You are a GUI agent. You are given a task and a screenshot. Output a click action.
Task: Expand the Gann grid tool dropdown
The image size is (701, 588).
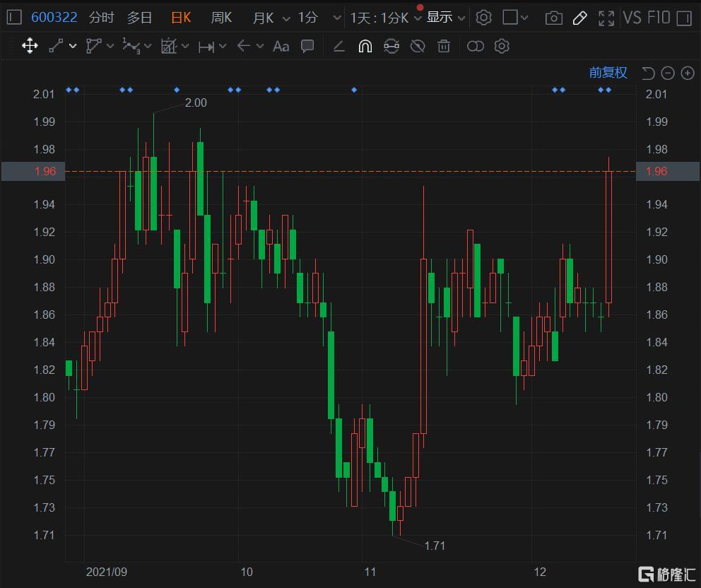click(x=185, y=46)
